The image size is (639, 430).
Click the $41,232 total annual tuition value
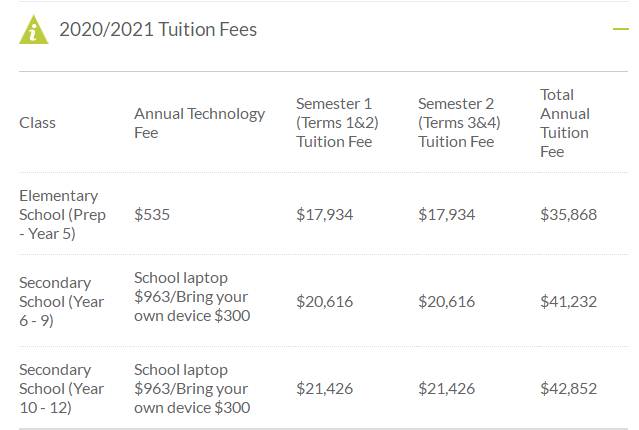point(568,301)
